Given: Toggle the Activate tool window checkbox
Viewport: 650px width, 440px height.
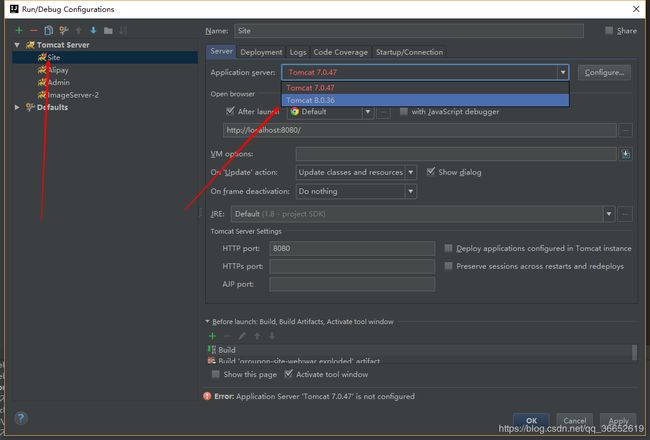Looking at the screenshot, I should point(288,374).
